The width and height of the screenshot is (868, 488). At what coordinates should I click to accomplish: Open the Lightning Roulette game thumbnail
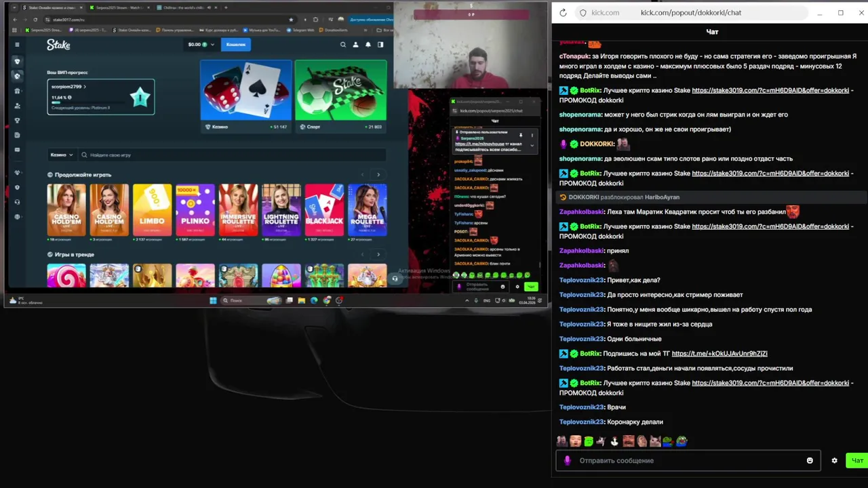coord(281,210)
